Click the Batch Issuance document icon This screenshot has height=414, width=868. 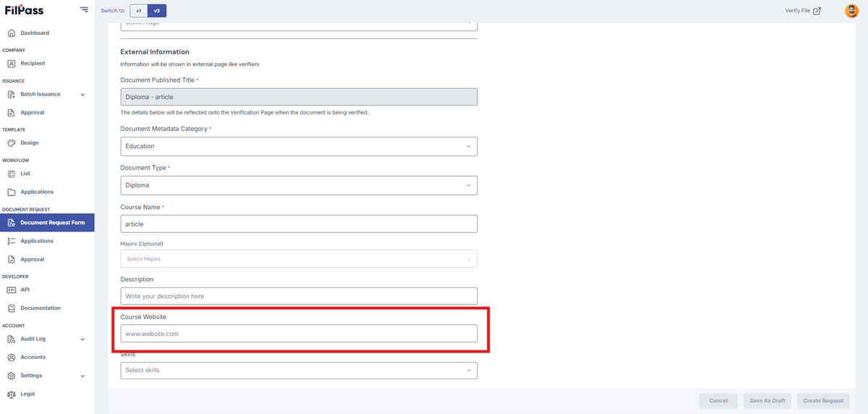click(12, 94)
